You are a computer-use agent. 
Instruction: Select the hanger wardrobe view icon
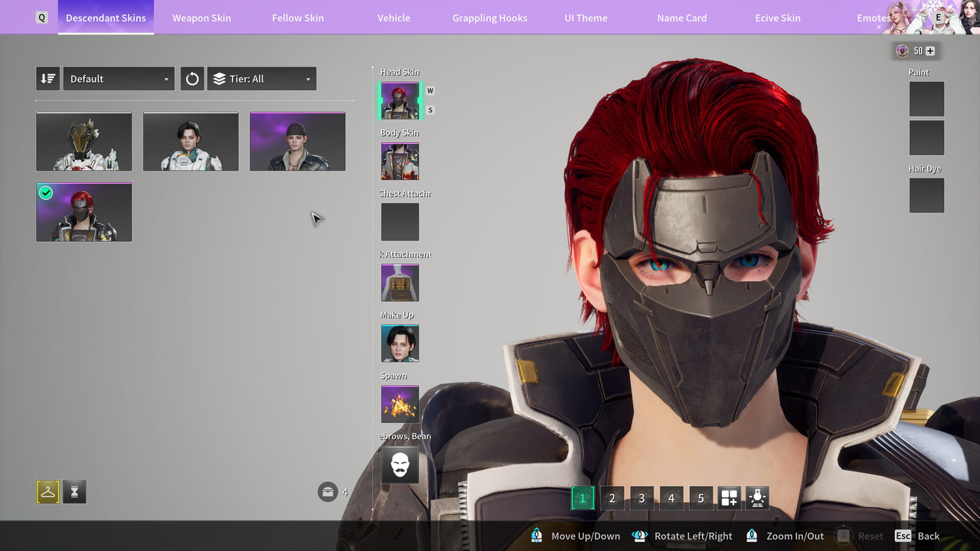coord(47,492)
